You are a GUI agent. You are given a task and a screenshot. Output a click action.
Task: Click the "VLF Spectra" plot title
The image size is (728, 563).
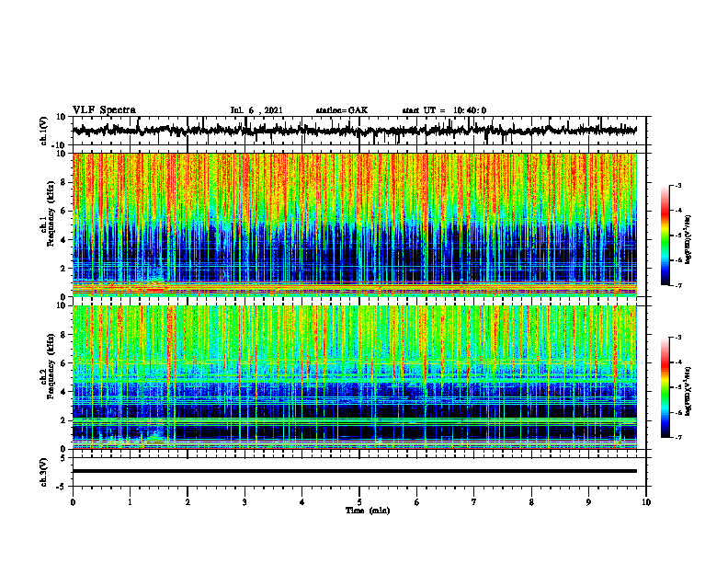coord(104,110)
